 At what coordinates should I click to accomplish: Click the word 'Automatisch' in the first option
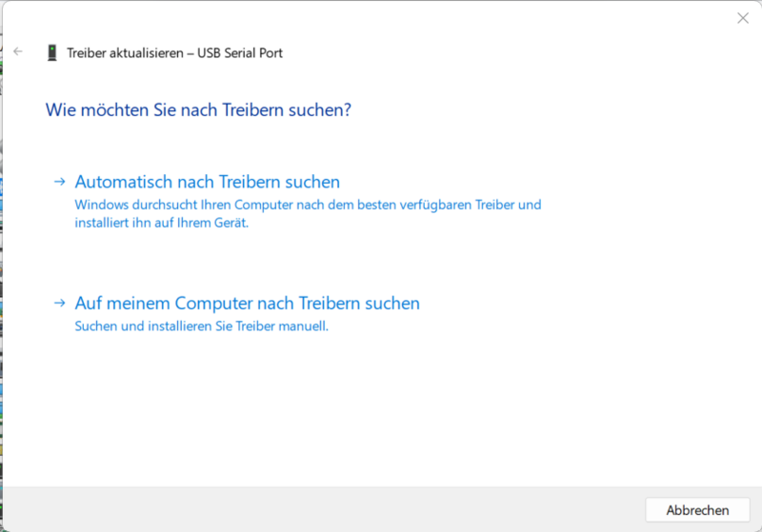tap(121, 182)
